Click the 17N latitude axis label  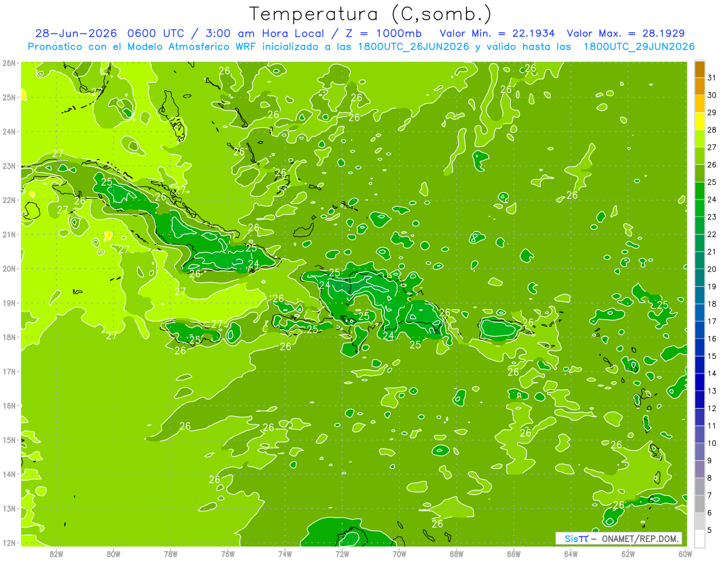(8, 372)
